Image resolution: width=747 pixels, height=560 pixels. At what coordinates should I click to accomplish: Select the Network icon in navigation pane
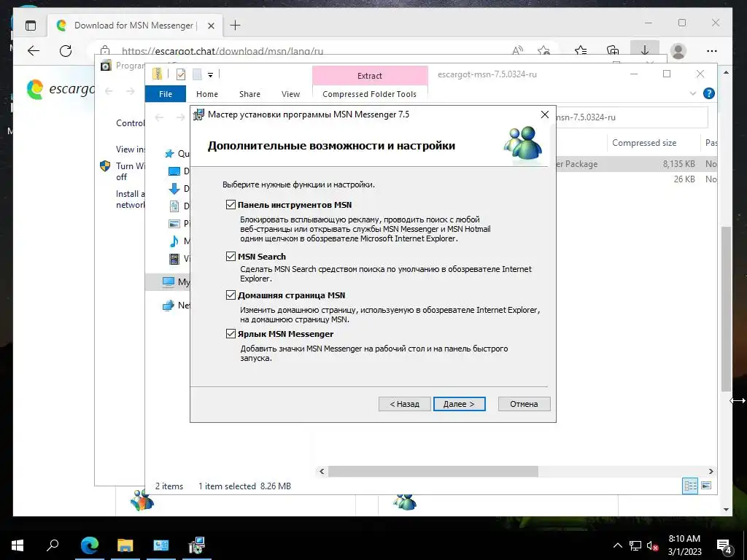(x=169, y=306)
